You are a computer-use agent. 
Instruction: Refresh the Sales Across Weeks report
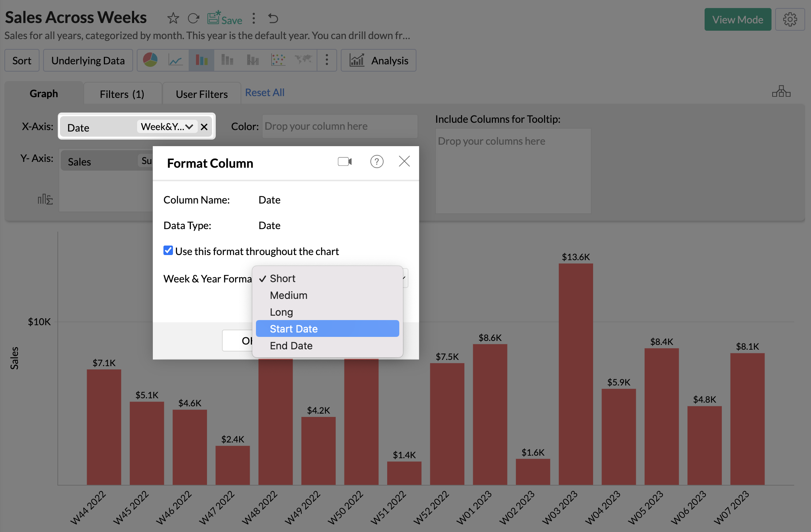coord(193,18)
